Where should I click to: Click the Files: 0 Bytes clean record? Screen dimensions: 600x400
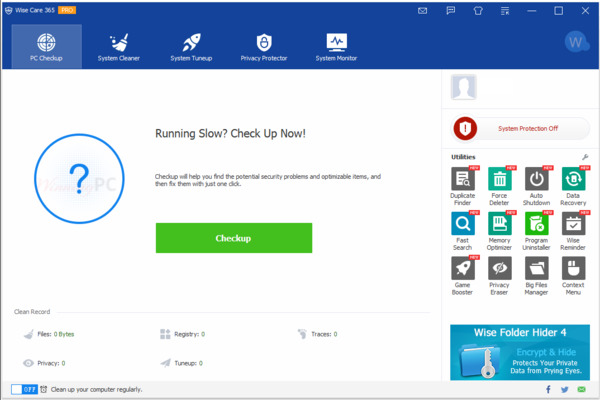tap(49, 334)
